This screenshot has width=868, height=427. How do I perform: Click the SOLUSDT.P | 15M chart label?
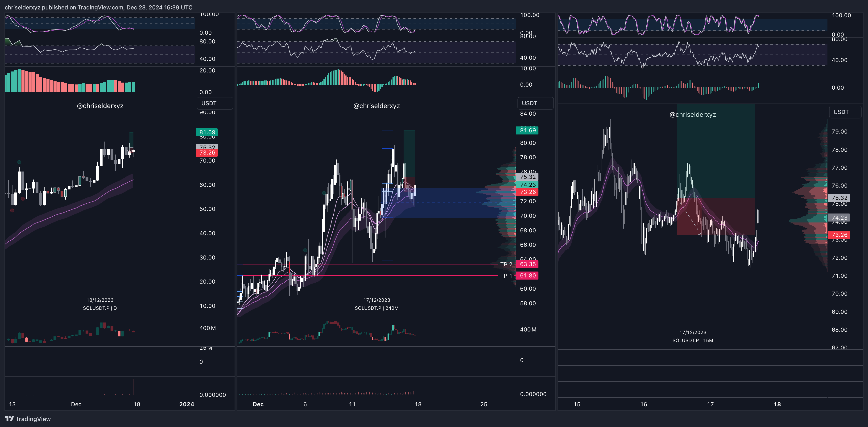[x=692, y=340]
